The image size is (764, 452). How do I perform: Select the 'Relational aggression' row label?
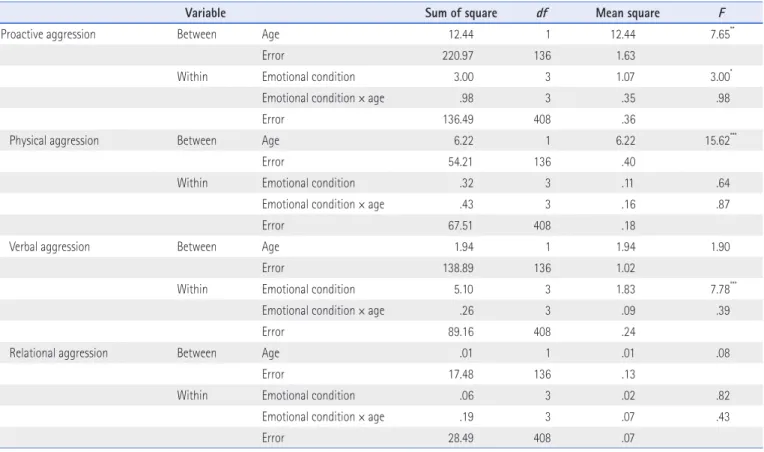click(58, 353)
